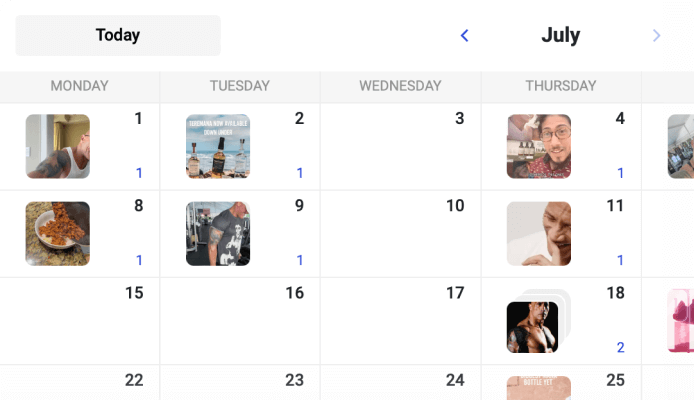The width and height of the screenshot is (694, 400).
Task: Go to next month with right chevron
Action: [x=656, y=36]
